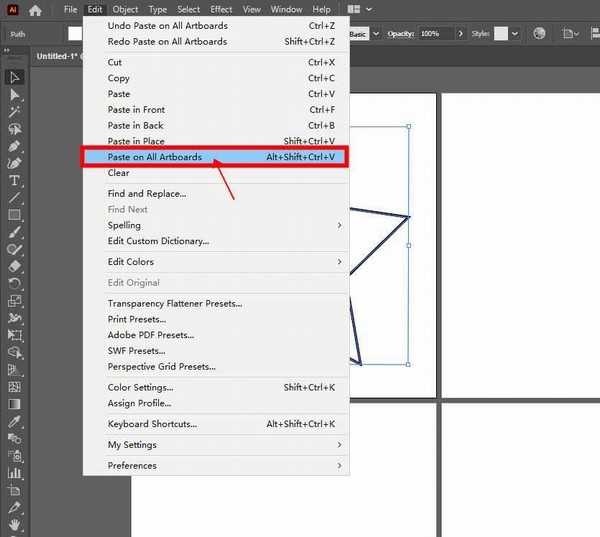Pick the Magic Wand tool

point(15,111)
